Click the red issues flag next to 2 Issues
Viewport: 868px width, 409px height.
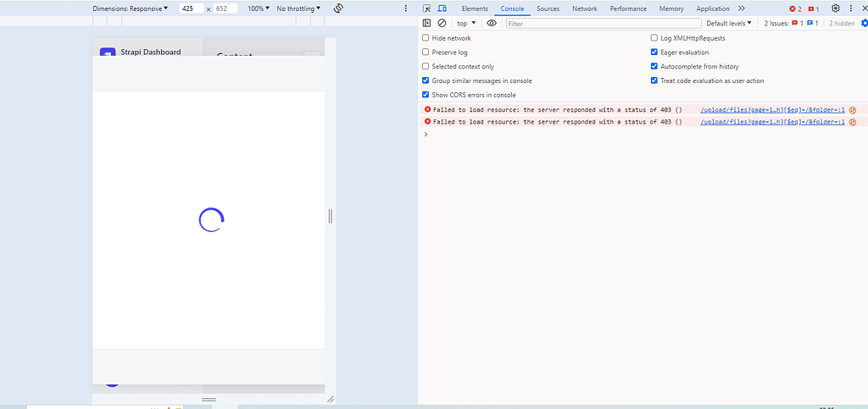pos(797,23)
